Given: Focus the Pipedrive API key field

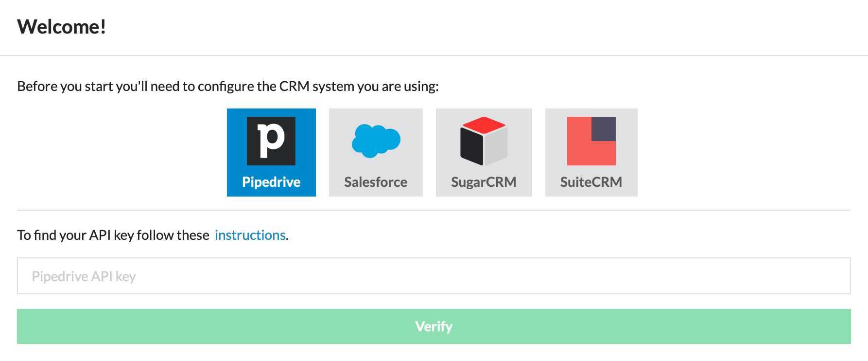Looking at the screenshot, I should (434, 276).
